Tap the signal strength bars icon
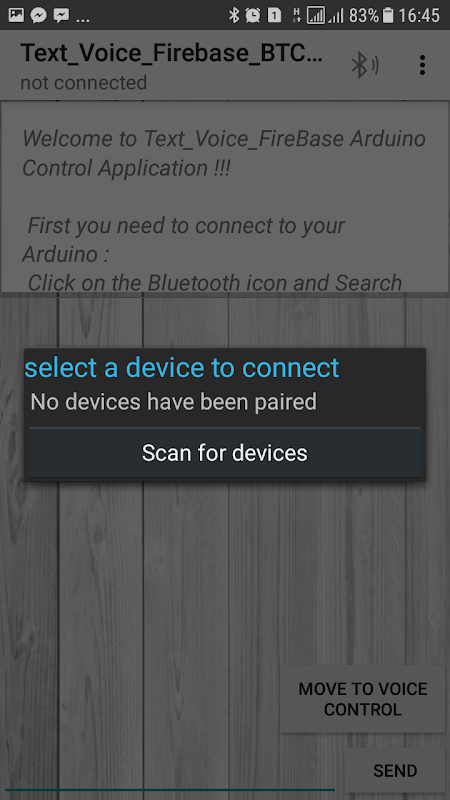The height and width of the screenshot is (800, 450). pyautogui.click(x=336, y=15)
